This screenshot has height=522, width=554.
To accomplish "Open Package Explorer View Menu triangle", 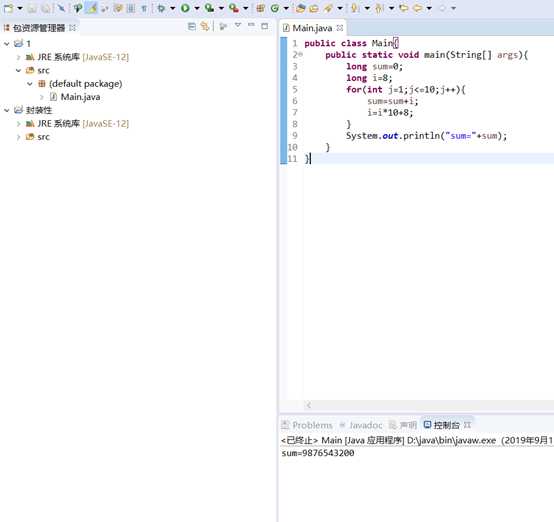I will 238,25.
